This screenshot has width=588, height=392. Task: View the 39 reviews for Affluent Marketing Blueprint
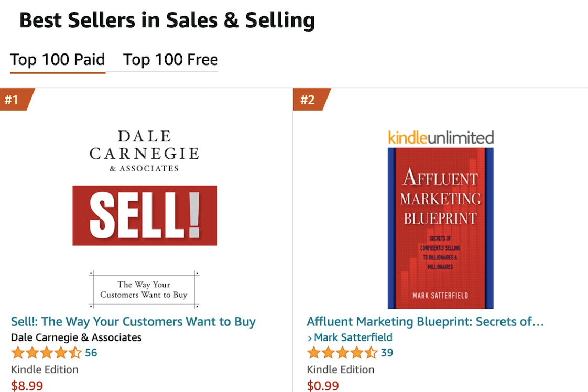click(387, 352)
